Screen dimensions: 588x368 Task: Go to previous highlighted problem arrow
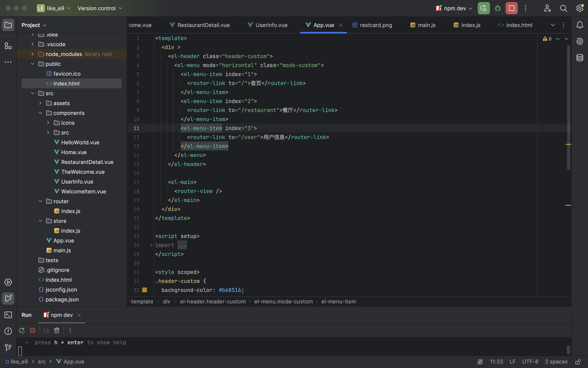558,39
